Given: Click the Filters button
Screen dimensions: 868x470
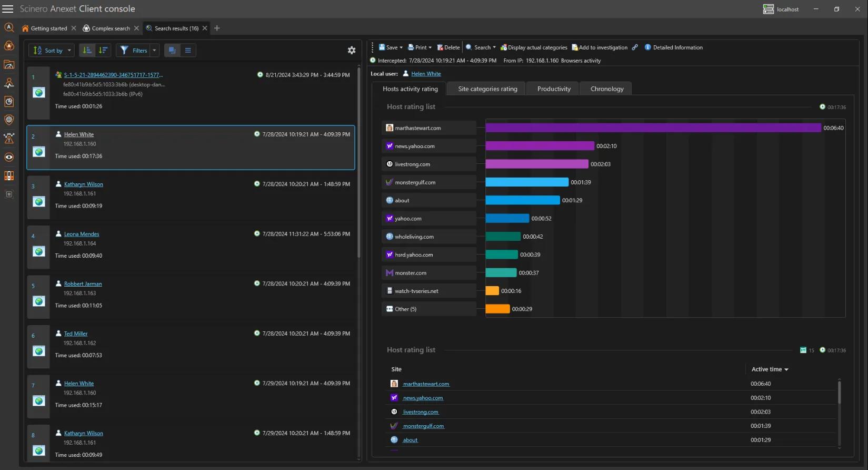Looking at the screenshot, I should click(134, 50).
